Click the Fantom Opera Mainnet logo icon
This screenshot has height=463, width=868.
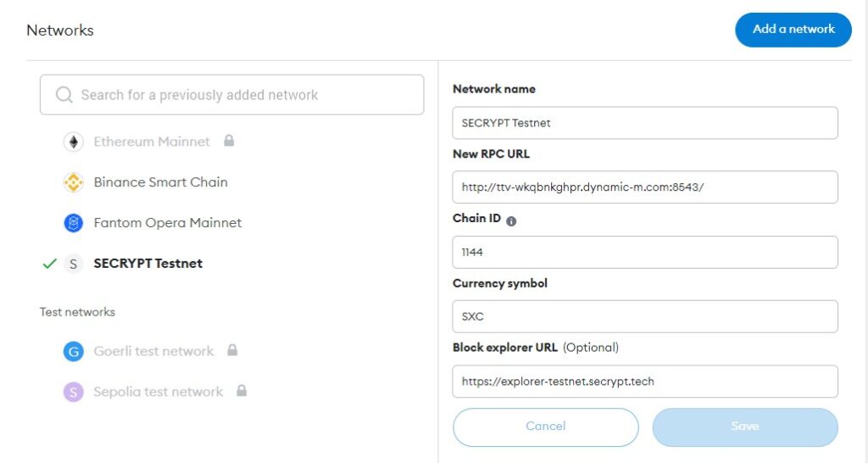pos(74,223)
